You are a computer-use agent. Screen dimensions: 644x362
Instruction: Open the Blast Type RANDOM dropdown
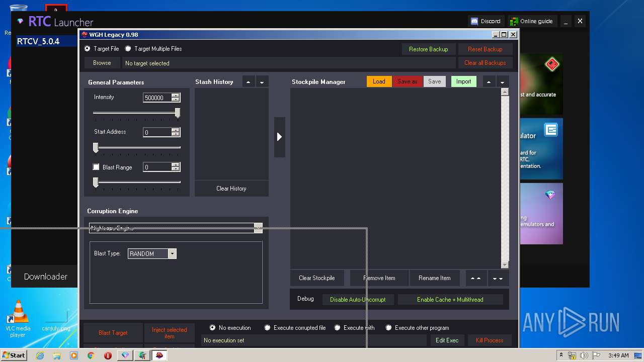point(172,254)
